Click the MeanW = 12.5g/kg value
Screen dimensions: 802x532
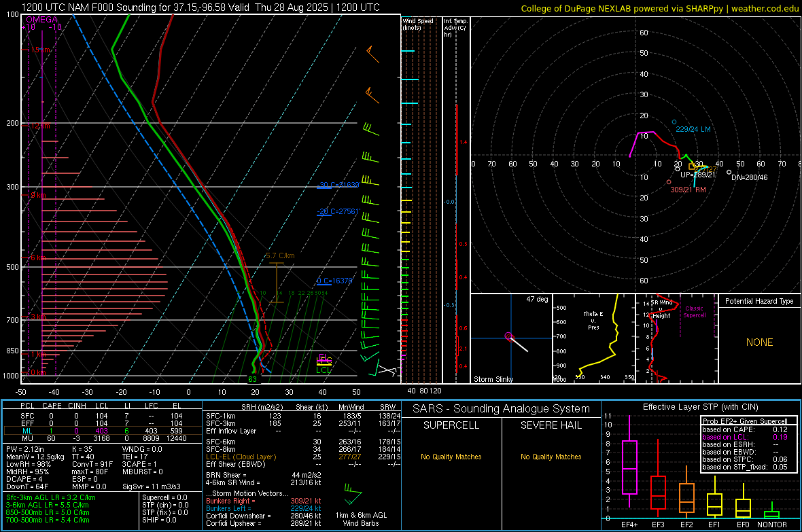click(x=35, y=457)
